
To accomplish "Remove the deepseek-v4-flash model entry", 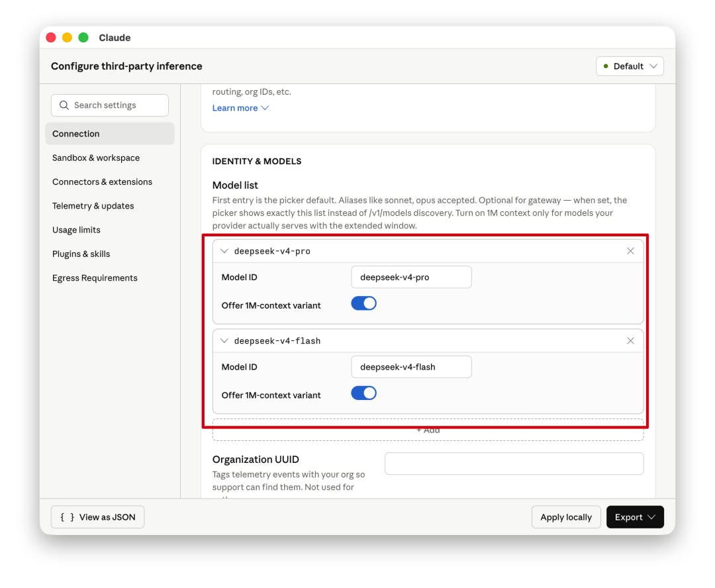I will click(x=630, y=340).
